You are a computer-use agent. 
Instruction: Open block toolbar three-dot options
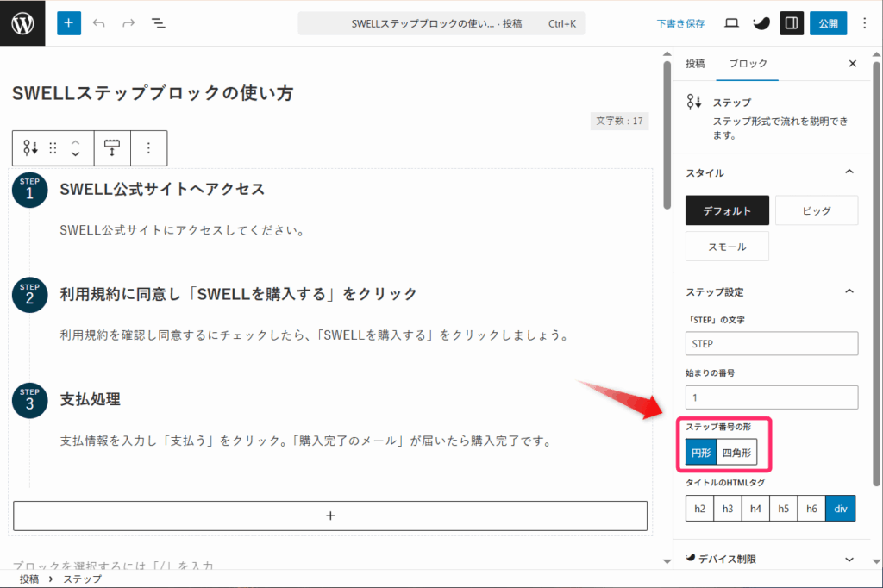coord(148,148)
